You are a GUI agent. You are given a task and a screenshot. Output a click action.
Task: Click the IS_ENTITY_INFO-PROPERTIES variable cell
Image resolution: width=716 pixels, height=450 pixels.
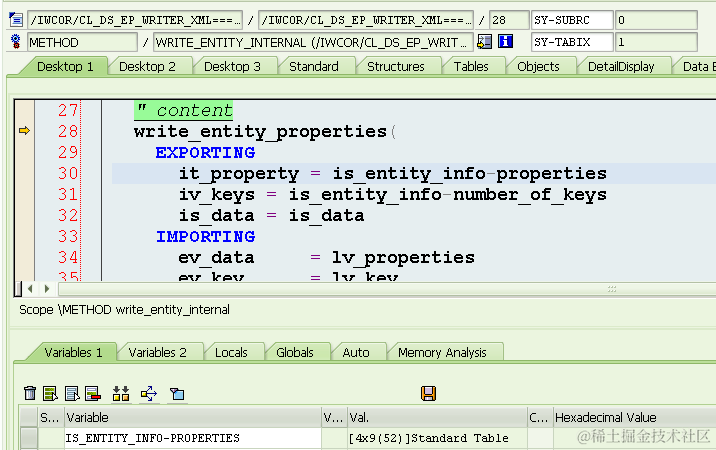point(193,438)
